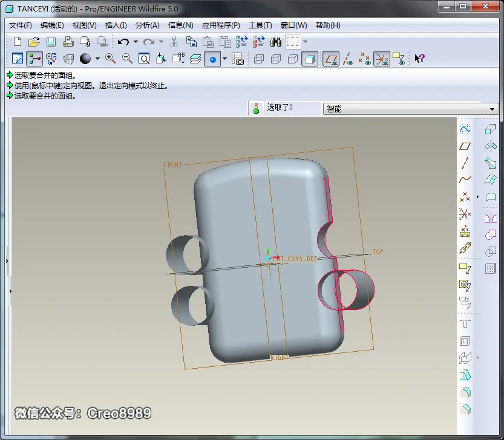Click the Merge quilts tool icon
The image size is (504, 440).
tap(491, 235)
